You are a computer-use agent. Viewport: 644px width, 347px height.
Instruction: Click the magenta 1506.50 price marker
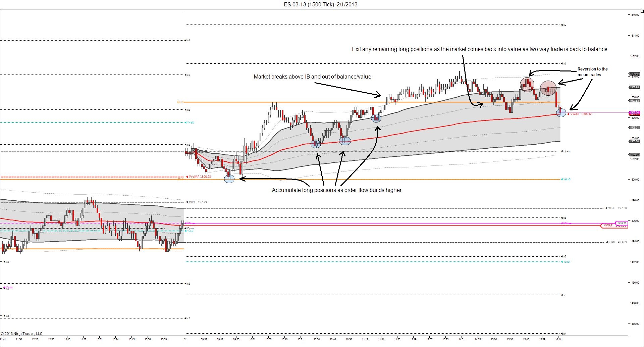pos(634,112)
